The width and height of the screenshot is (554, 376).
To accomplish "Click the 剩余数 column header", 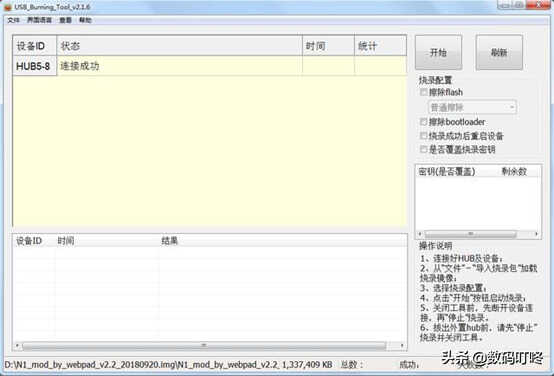I will pos(514,172).
